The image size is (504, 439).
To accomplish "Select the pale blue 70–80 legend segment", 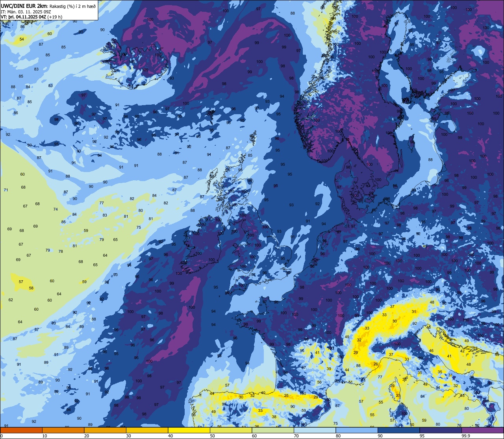I will 315,430.
